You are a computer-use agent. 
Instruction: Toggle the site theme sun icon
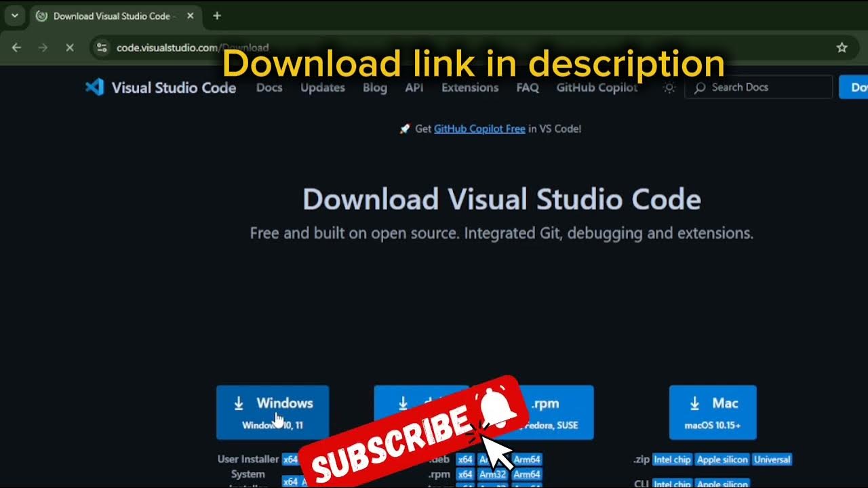(x=669, y=88)
